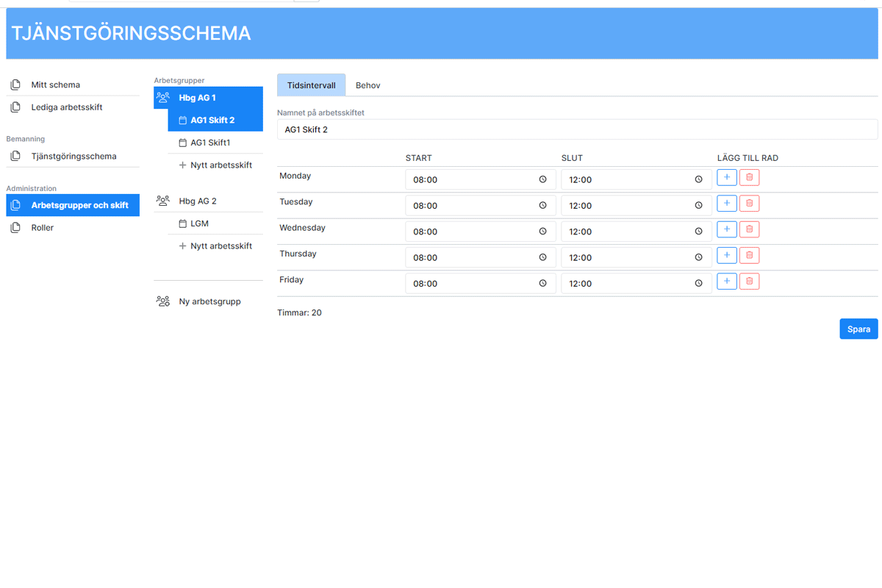882x588 pixels.
Task: Switch to the Behov tab
Action: point(368,85)
